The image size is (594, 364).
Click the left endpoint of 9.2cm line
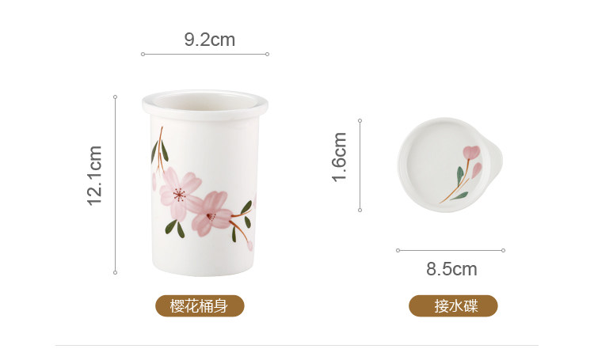coord(143,54)
